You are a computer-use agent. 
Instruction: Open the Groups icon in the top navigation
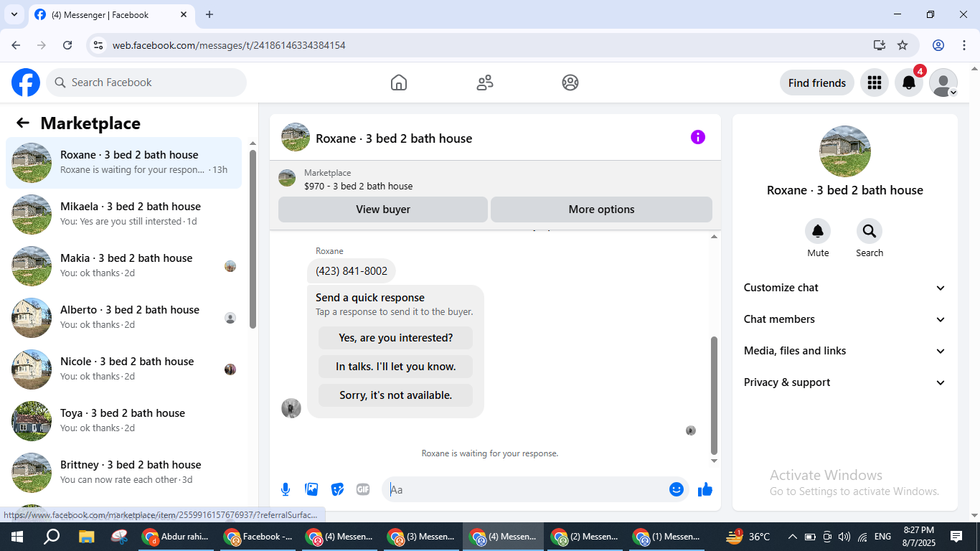pyautogui.click(x=570, y=83)
